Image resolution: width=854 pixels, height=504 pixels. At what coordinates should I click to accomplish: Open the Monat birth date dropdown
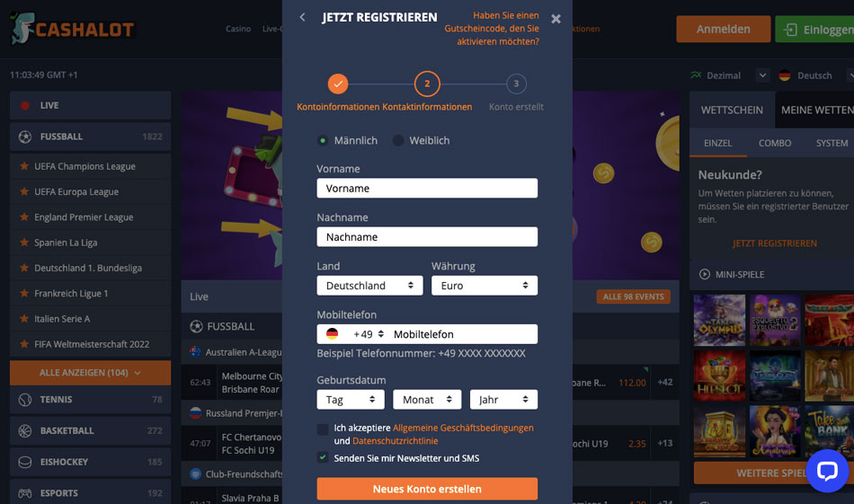tap(427, 400)
